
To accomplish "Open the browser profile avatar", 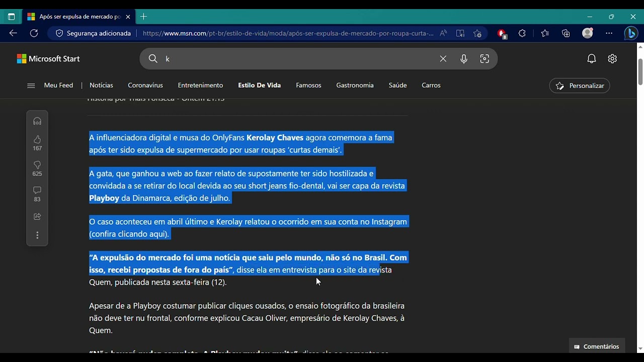I will point(588,33).
